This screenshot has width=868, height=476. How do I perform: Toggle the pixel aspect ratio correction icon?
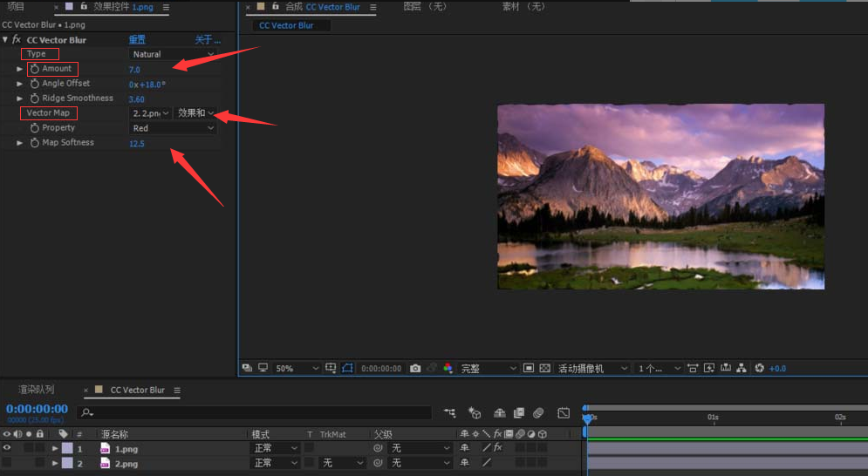pos(693,368)
